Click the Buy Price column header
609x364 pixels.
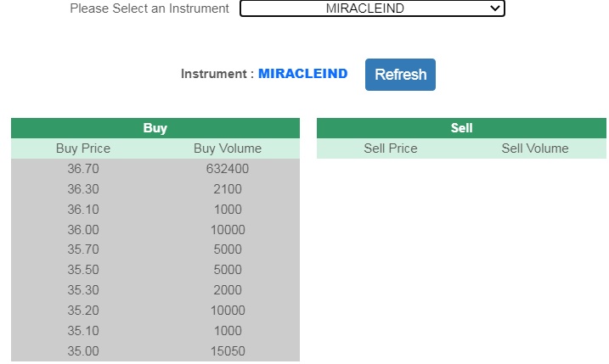click(83, 148)
